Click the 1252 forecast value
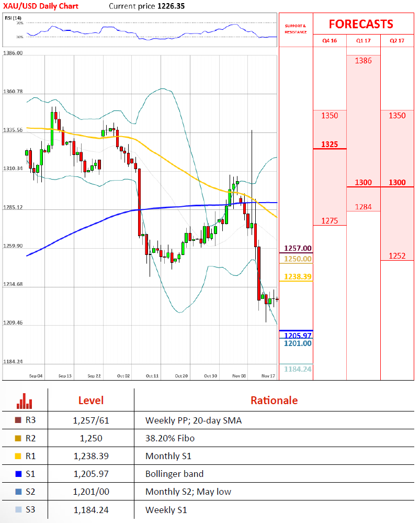Image resolution: width=420 pixels, height=523 pixels. (x=398, y=256)
